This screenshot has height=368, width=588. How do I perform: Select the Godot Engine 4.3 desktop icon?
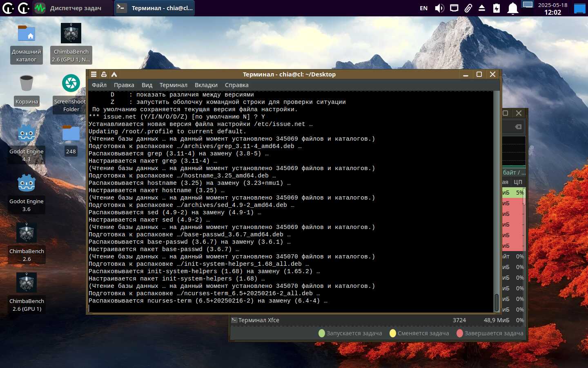[27, 144]
